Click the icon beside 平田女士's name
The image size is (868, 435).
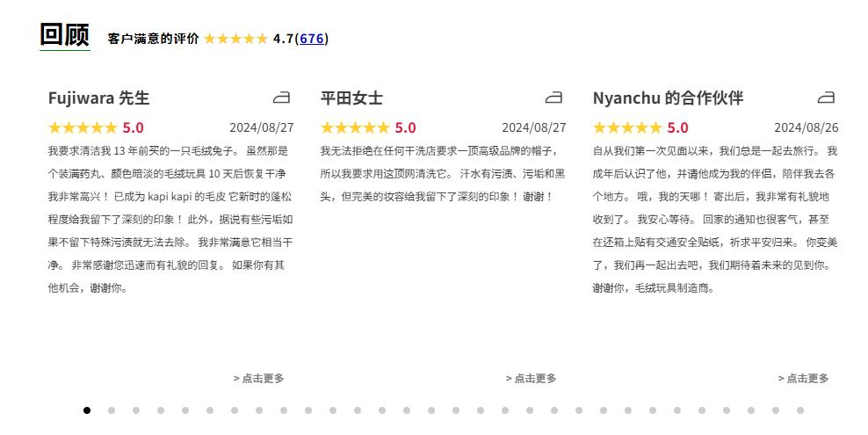(x=553, y=98)
